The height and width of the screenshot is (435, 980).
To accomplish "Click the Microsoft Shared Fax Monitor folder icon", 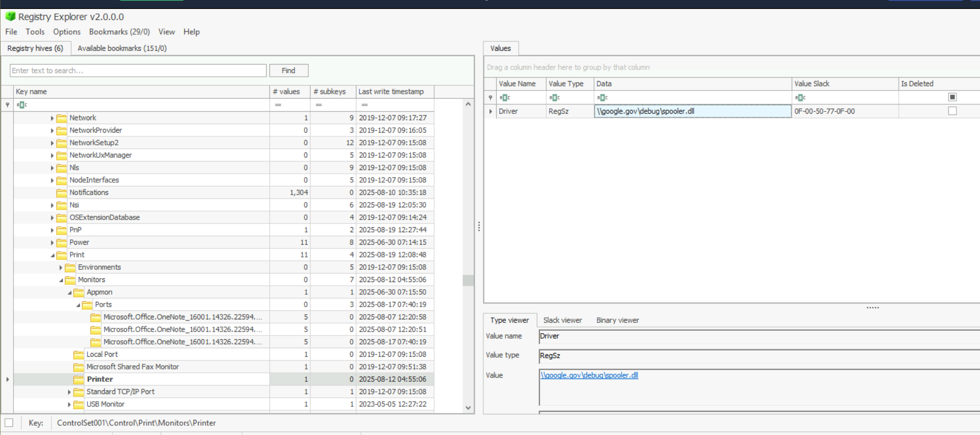I will tap(79, 367).
